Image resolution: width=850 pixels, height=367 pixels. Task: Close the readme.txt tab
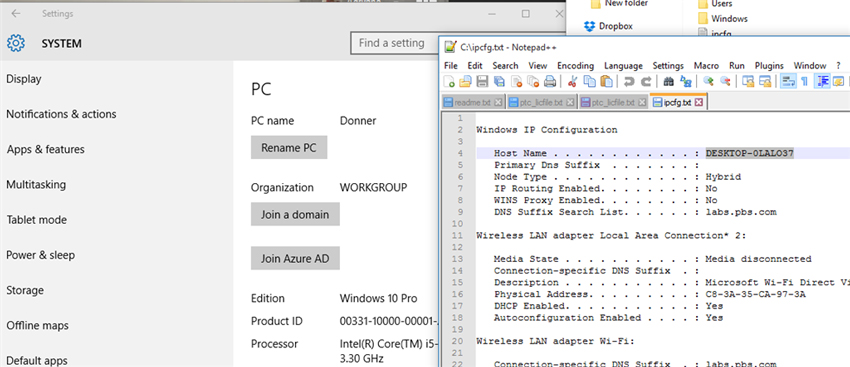[x=498, y=102]
